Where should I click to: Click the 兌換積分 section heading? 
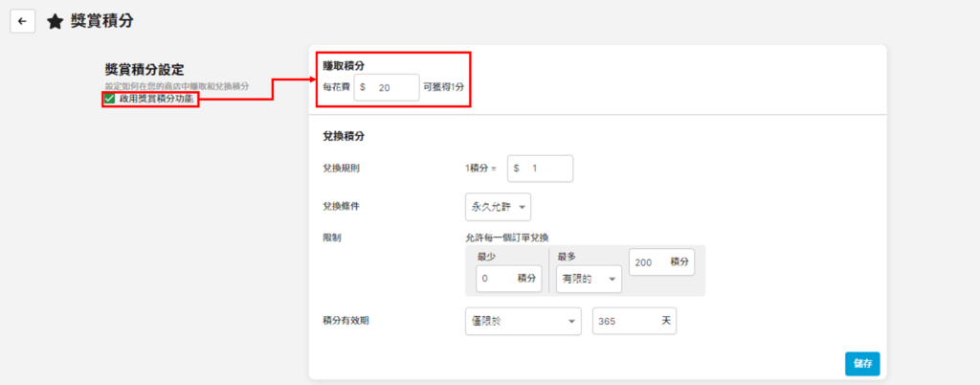[x=344, y=136]
